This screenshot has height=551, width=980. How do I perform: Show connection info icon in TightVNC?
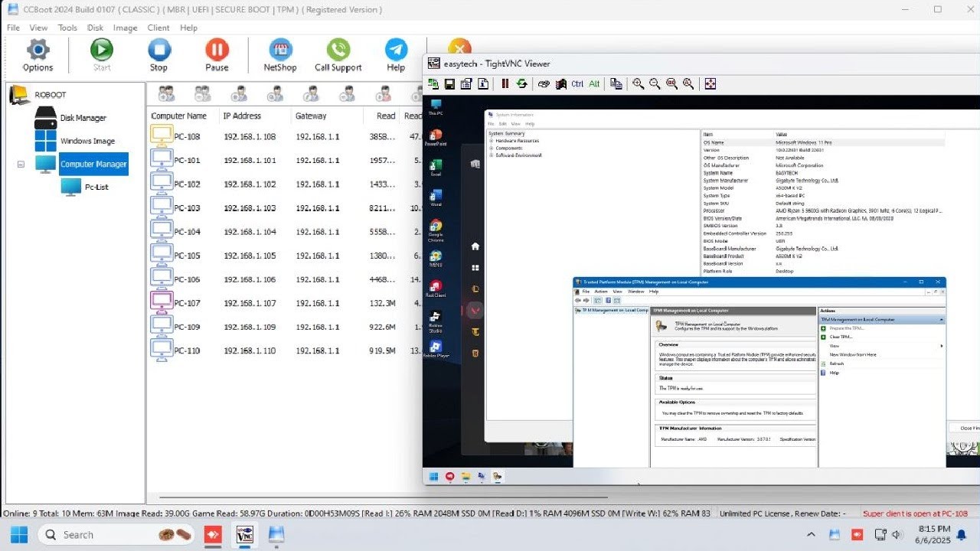[x=483, y=83]
